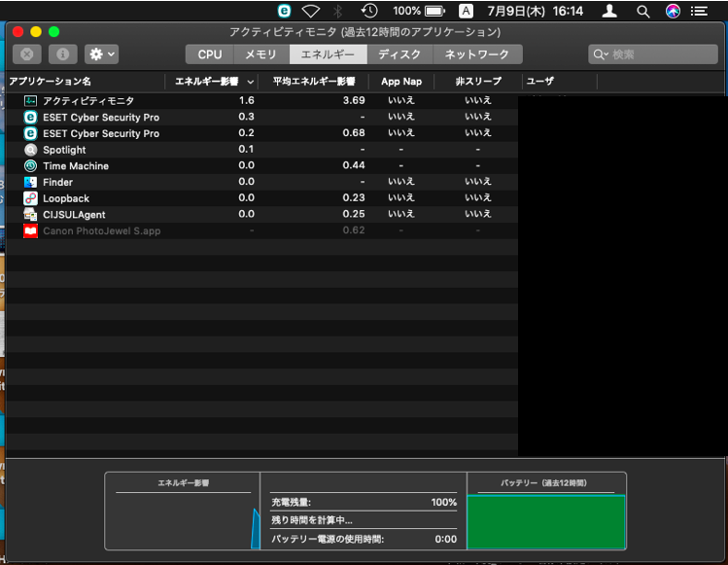Image resolution: width=728 pixels, height=565 pixels.
Task: Open Siri from menu bar
Action: 673,11
